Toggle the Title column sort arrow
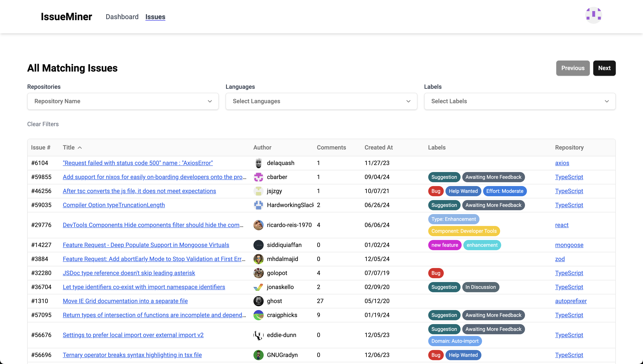Viewport: 643px width, 364px height. [x=80, y=148]
